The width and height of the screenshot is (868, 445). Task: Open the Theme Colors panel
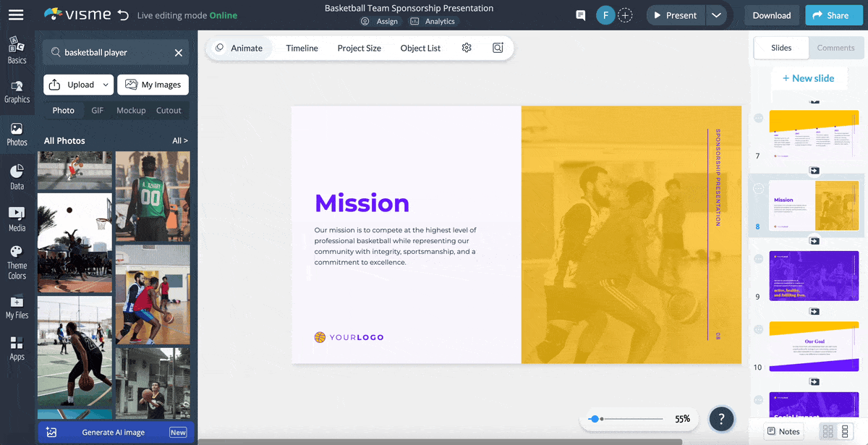tap(17, 261)
